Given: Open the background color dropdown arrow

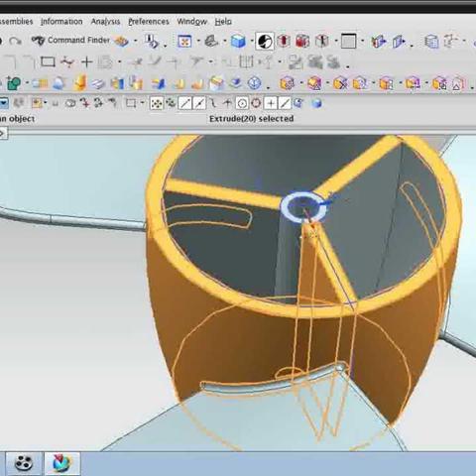Looking at the screenshot, I should pyautogui.click(x=363, y=42).
